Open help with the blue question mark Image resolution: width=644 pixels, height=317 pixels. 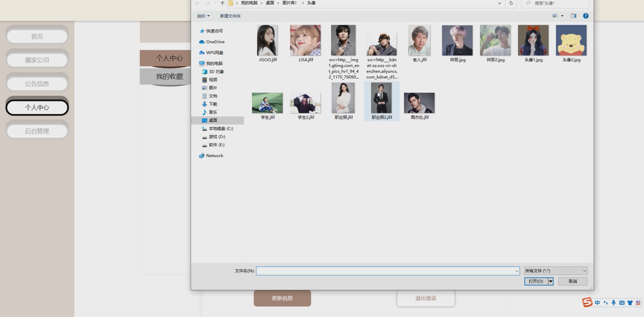coord(586,16)
